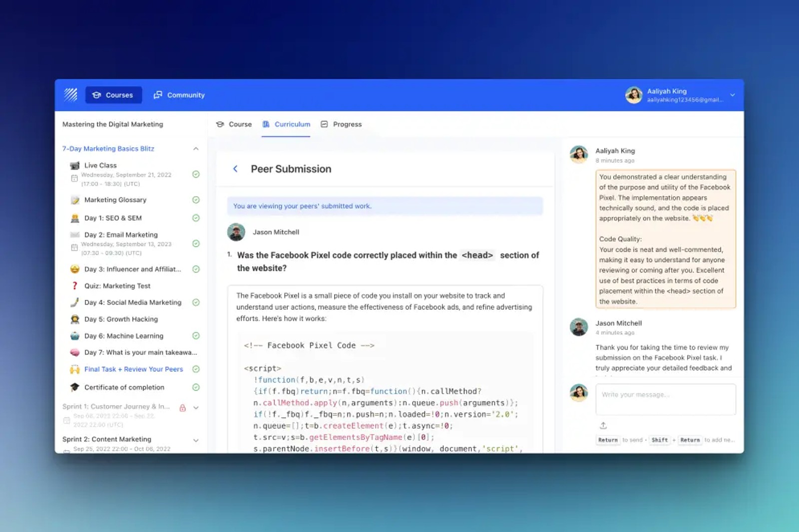Click Day 2 calendar date icon
The height and width of the screenshot is (532, 799).
[74, 248]
